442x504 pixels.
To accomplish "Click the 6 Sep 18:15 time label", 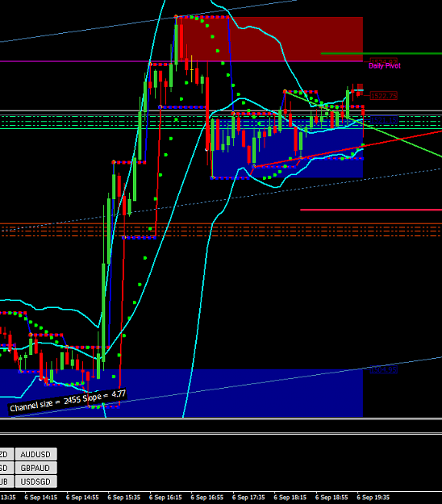I will (x=290, y=498).
